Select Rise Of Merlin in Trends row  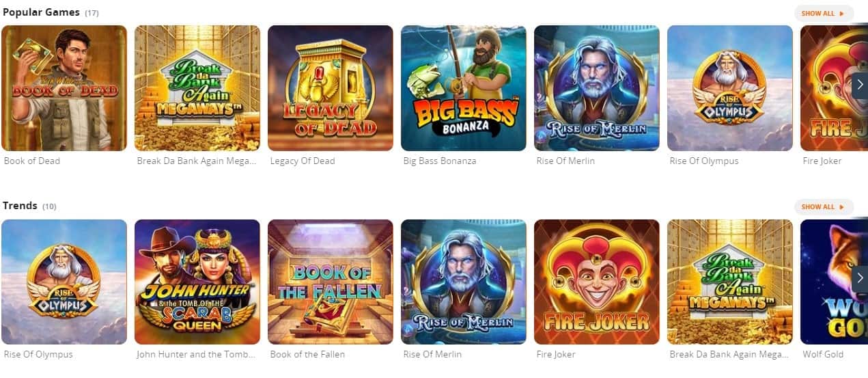464,282
